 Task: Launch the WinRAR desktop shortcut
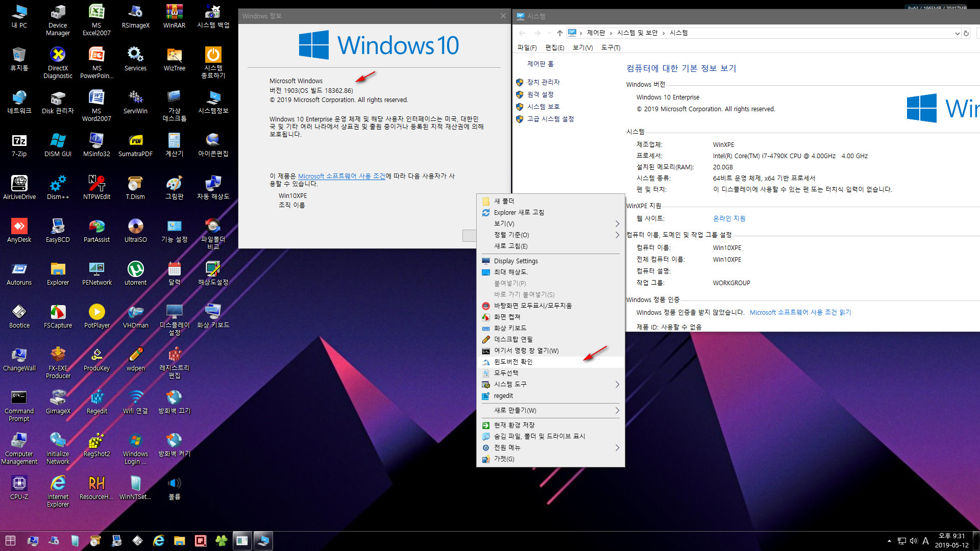pos(174,17)
